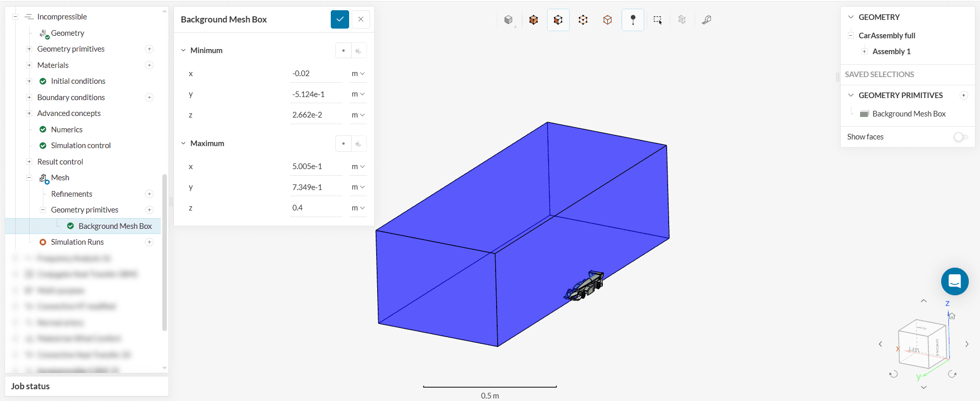Select Background Mesh Box in right panel
Viewport: 980px width, 401px height.
click(x=909, y=114)
